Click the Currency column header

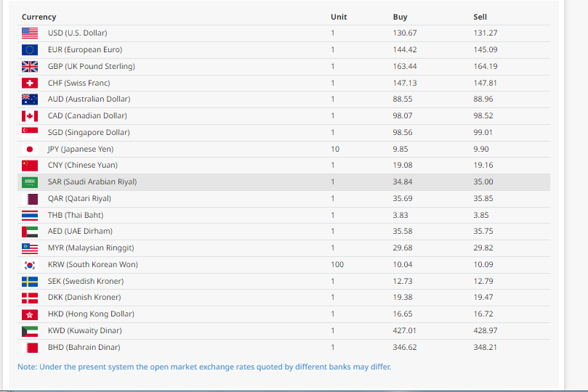(39, 17)
